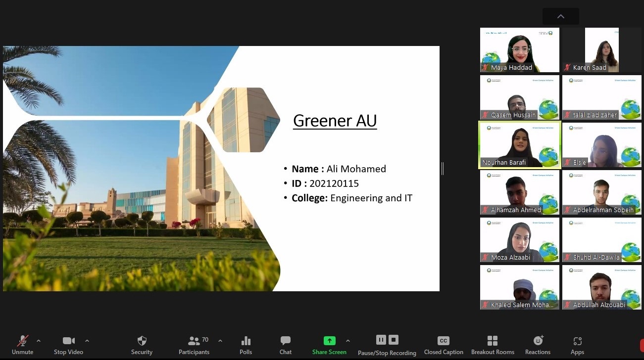Expand Share Screen options arrow

tap(348, 341)
